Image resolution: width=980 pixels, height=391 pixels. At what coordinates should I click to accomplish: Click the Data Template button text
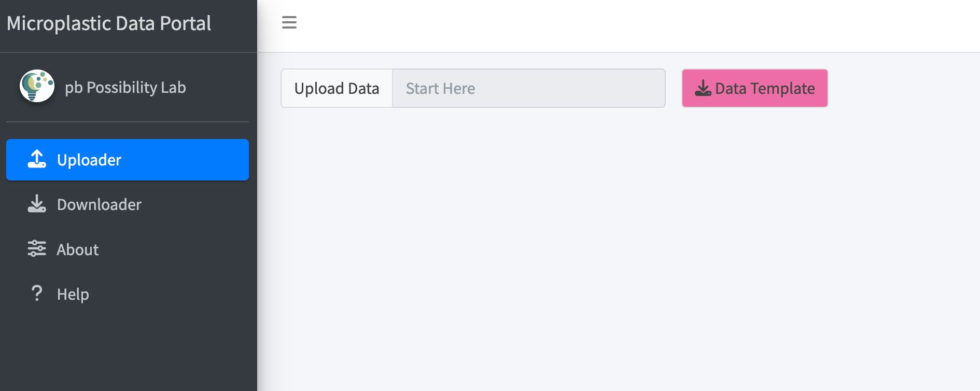point(765,89)
